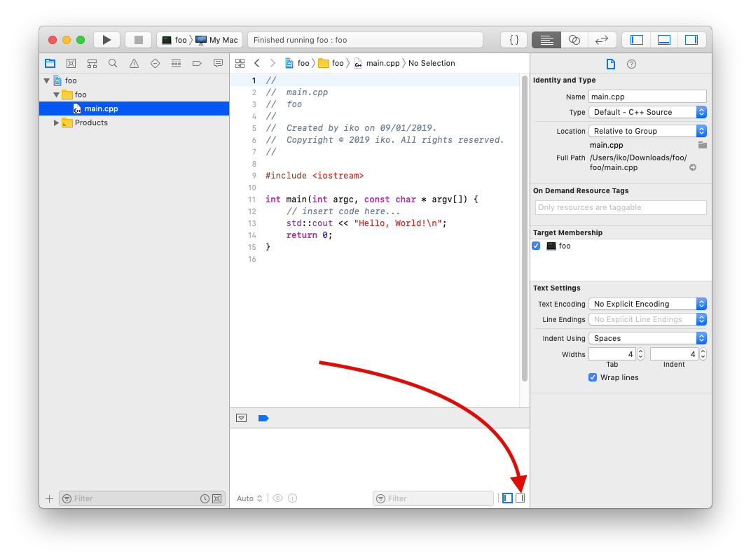This screenshot has height=560, width=751.
Task: Switch to the Assistant editor
Action: 574,40
